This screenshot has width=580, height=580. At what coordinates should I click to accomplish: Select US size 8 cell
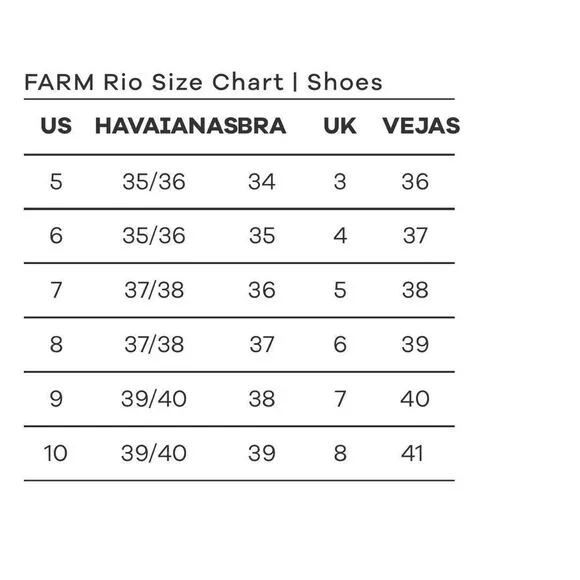click(x=56, y=344)
